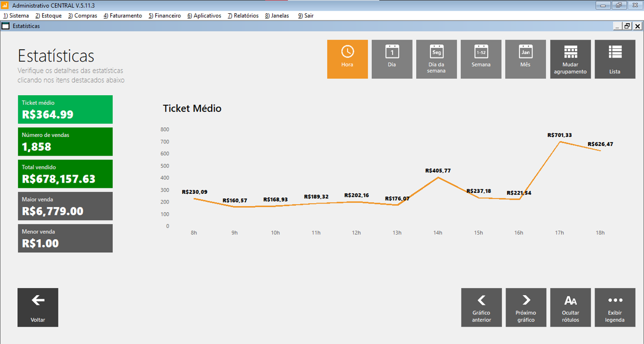The width and height of the screenshot is (644, 344).
Task: Switch to Lista view
Action: coord(614,59)
